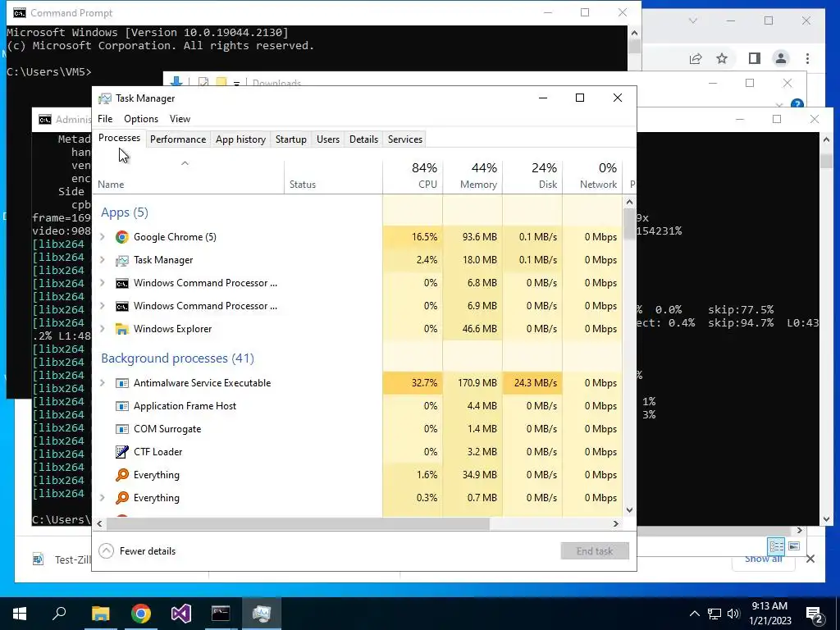The width and height of the screenshot is (840, 630).
Task: Switch Explorer to details view icon
Action: (x=776, y=546)
